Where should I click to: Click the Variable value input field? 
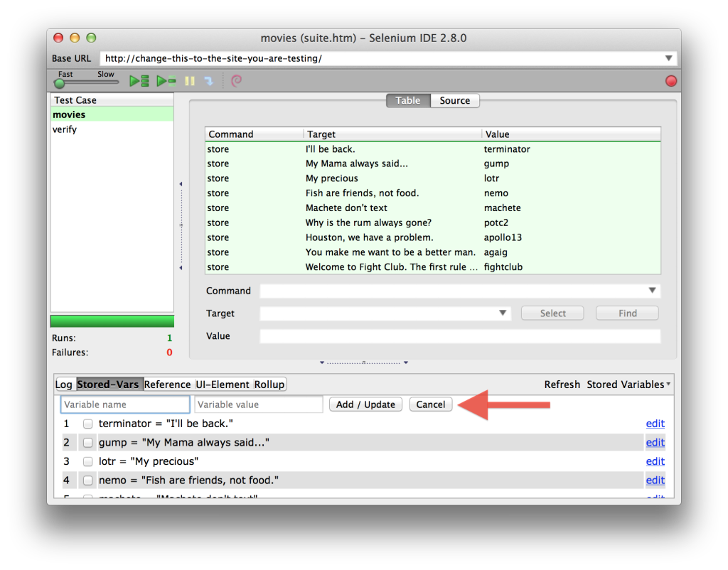click(x=259, y=404)
